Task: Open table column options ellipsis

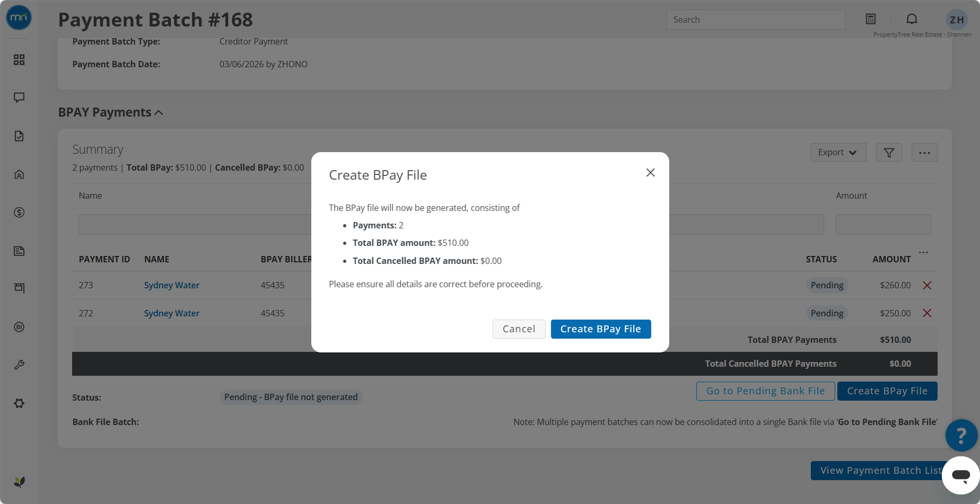Action: 924,252
